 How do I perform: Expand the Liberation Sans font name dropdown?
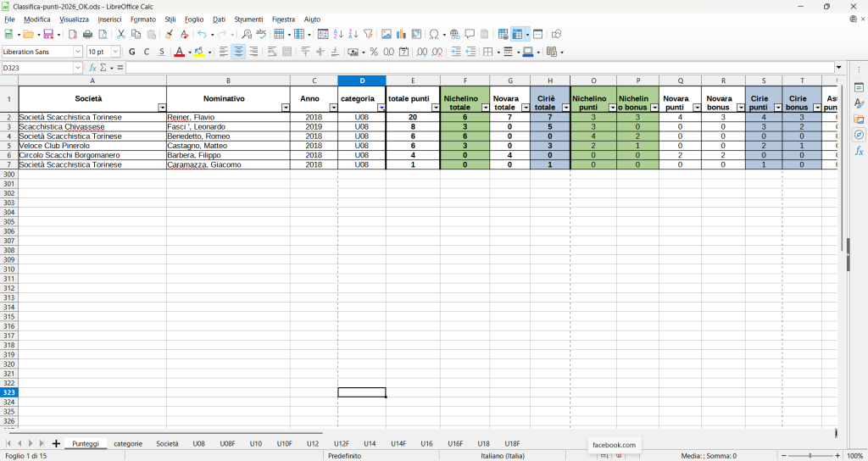(x=78, y=52)
